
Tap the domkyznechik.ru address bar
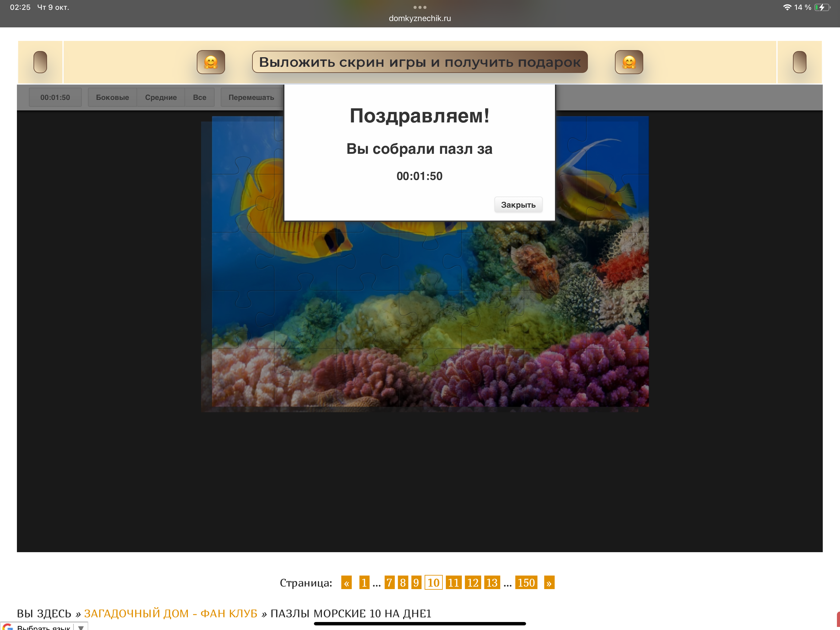(420, 18)
